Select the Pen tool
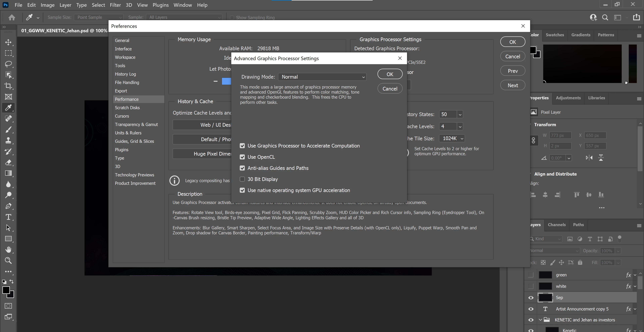This screenshot has width=644, height=332. [8, 206]
